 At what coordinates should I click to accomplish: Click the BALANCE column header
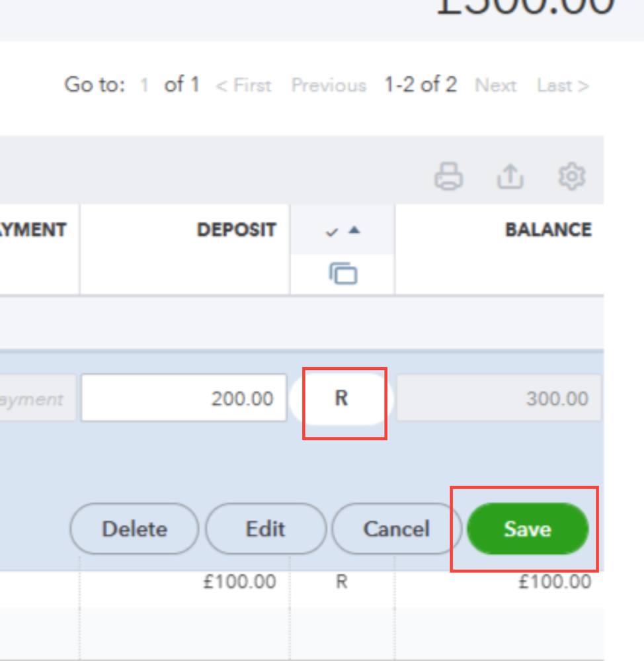548,230
